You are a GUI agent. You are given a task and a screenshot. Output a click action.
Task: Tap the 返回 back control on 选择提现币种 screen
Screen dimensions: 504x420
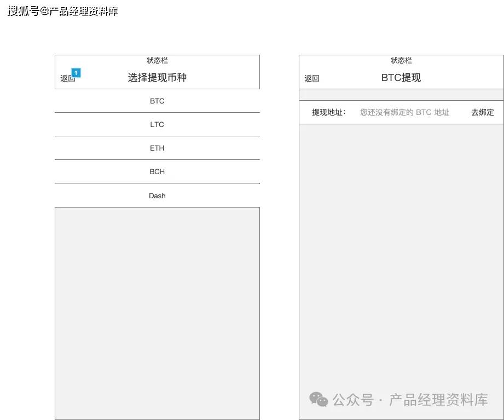[x=66, y=78]
